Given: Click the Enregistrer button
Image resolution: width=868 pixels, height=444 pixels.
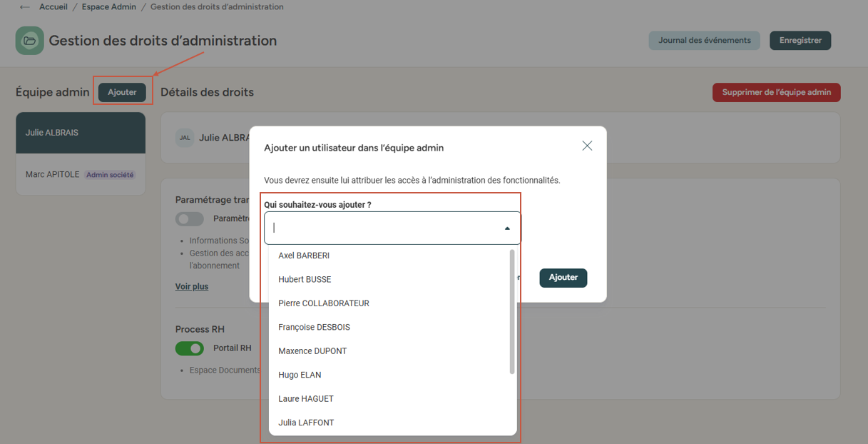Looking at the screenshot, I should (x=800, y=41).
